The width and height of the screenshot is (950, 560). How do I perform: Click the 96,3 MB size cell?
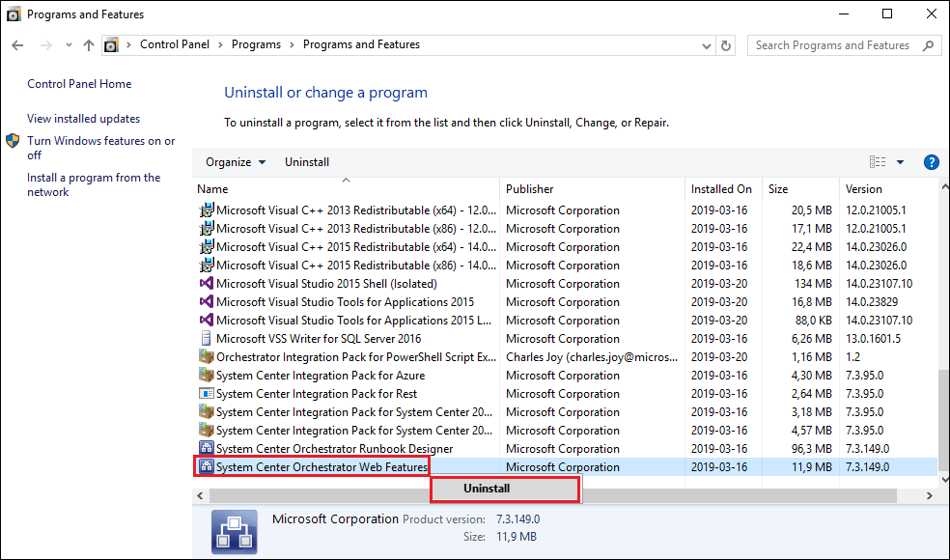point(811,449)
